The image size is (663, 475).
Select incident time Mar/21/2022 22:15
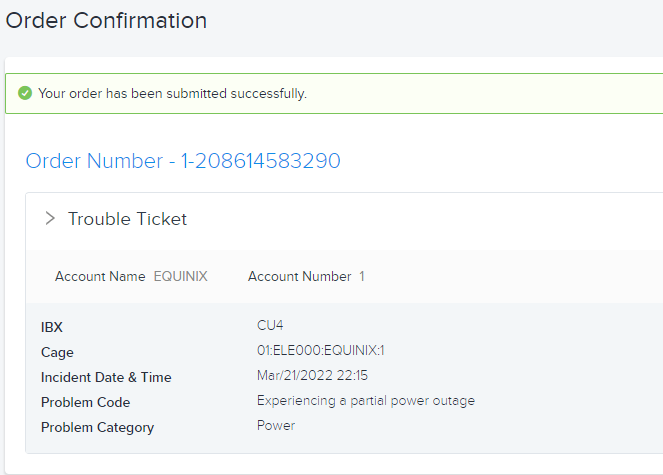(x=312, y=375)
